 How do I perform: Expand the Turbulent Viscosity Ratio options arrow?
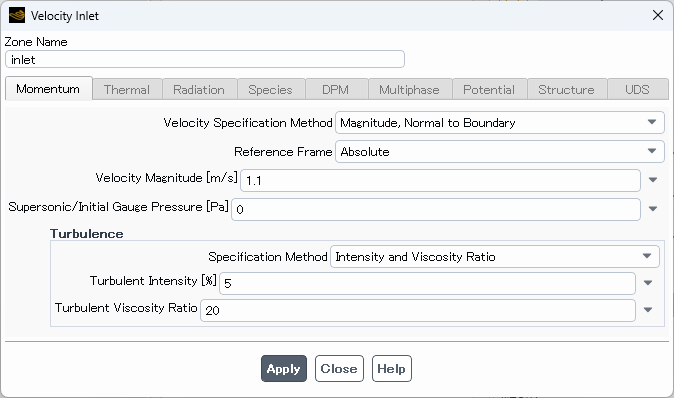click(x=648, y=309)
